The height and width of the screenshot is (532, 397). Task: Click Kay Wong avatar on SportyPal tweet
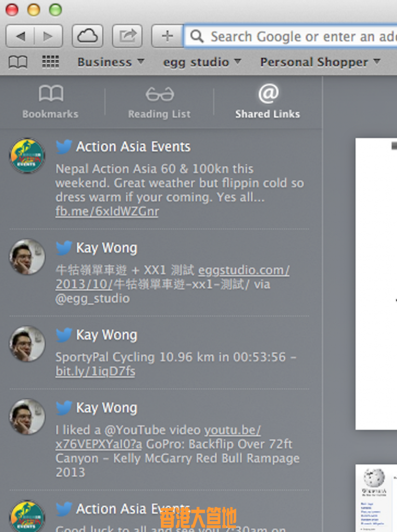tap(27, 344)
